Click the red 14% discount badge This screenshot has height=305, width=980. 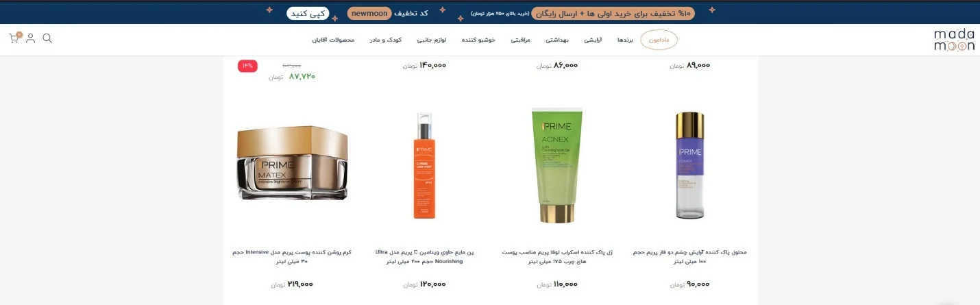pos(247,66)
